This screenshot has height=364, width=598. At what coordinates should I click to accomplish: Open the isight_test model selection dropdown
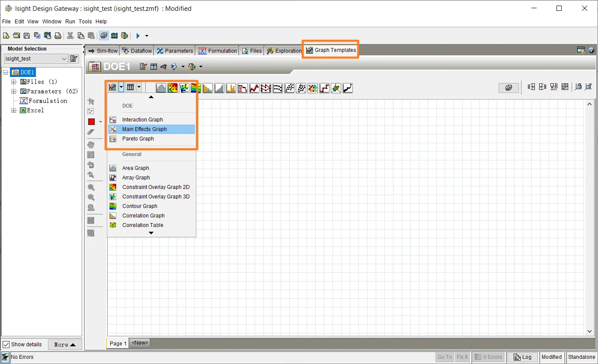coord(64,59)
